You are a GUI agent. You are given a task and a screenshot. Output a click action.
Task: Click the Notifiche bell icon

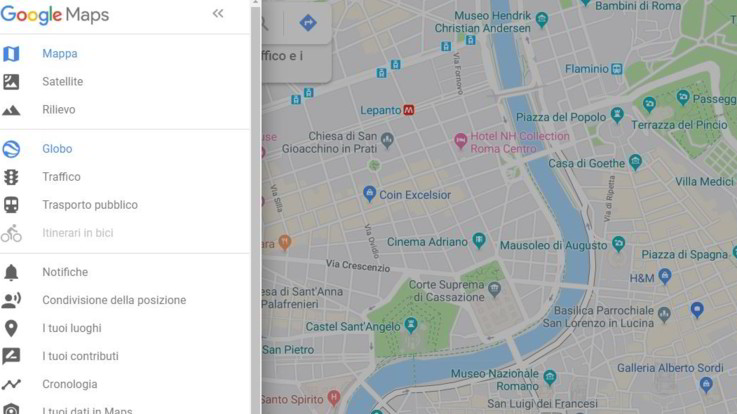(x=11, y=272)
